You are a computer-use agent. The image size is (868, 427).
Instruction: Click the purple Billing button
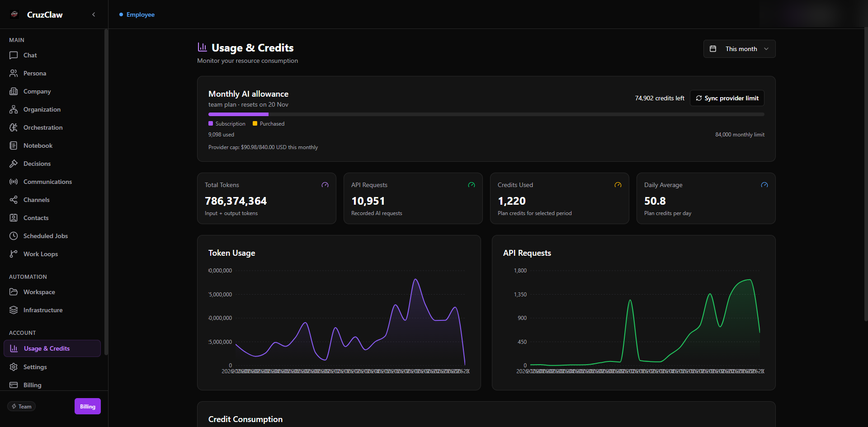(x=88, y=406)
